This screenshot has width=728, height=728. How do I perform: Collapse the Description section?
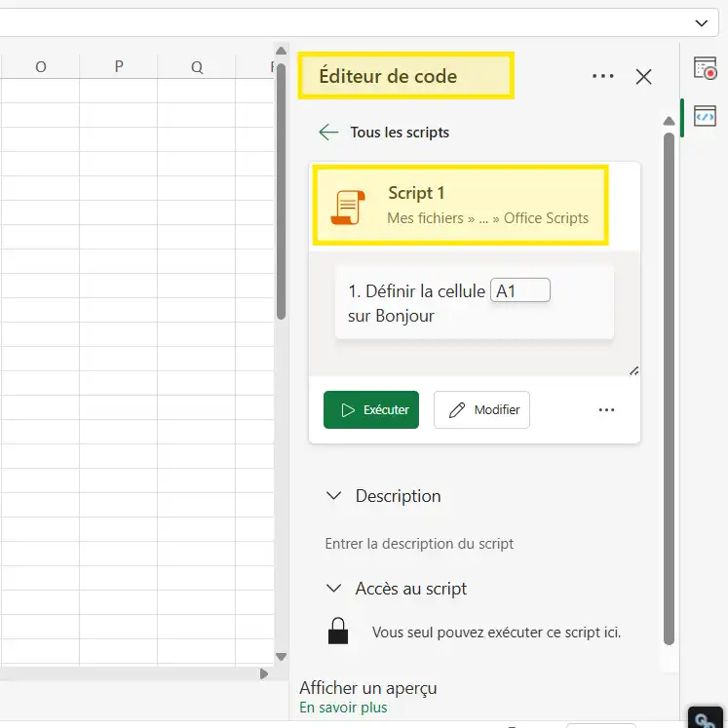coord(334,496)
